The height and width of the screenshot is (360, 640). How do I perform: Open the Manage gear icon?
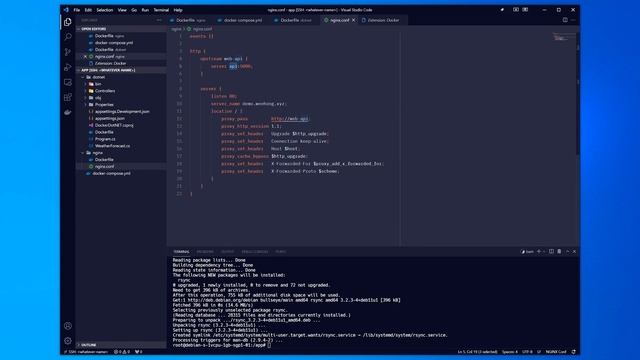(x=68, y=340)
